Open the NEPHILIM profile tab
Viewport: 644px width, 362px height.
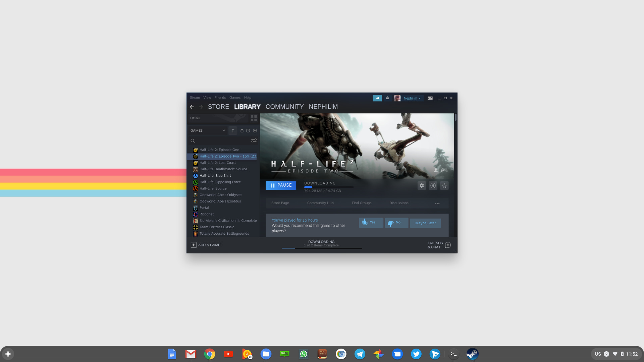pos(323,107)
